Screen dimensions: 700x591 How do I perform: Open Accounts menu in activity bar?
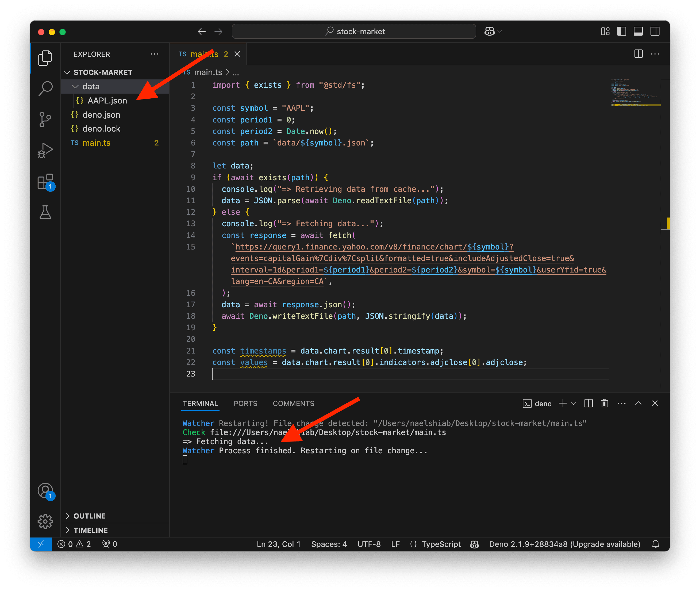pos(45,491)
